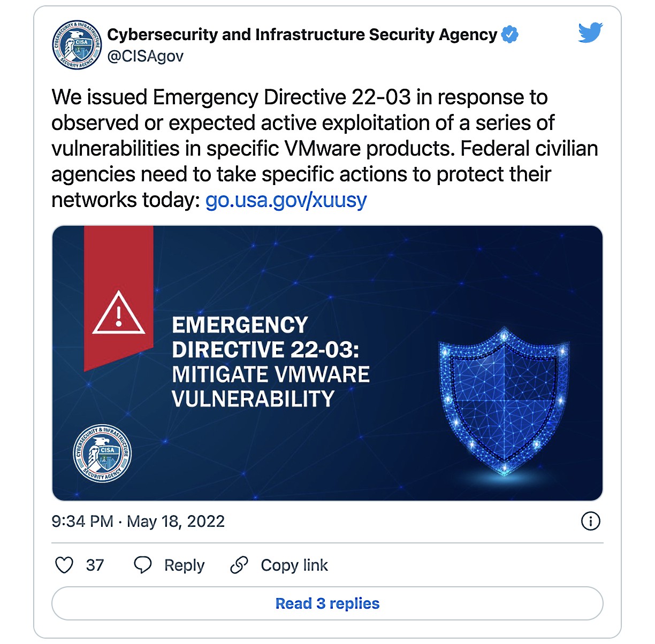Open the info (i) icon near the timestamp
The image size is (655, 644).
(592, 520)
